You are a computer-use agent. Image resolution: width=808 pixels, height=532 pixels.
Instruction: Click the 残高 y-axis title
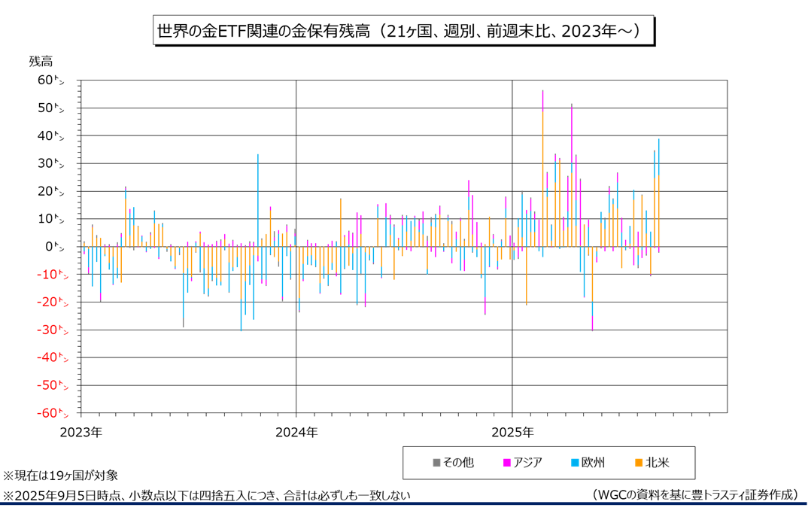coord(41,62)
